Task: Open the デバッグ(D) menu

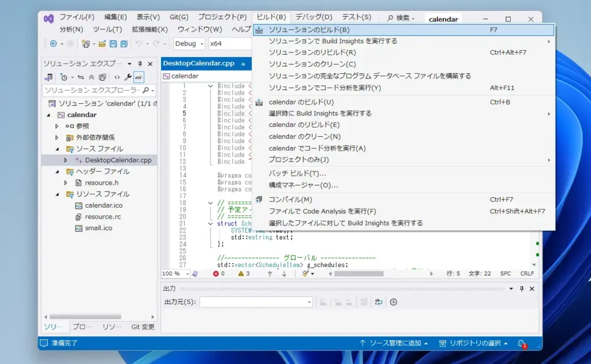Action: [x=313, y=17]
